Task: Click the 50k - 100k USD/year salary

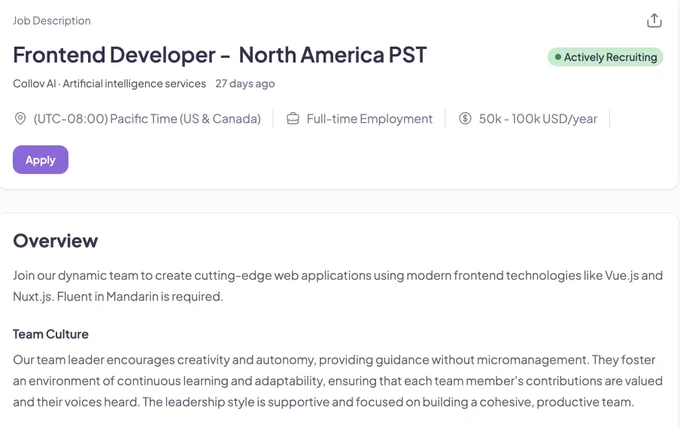Action: tap(538, 118)
